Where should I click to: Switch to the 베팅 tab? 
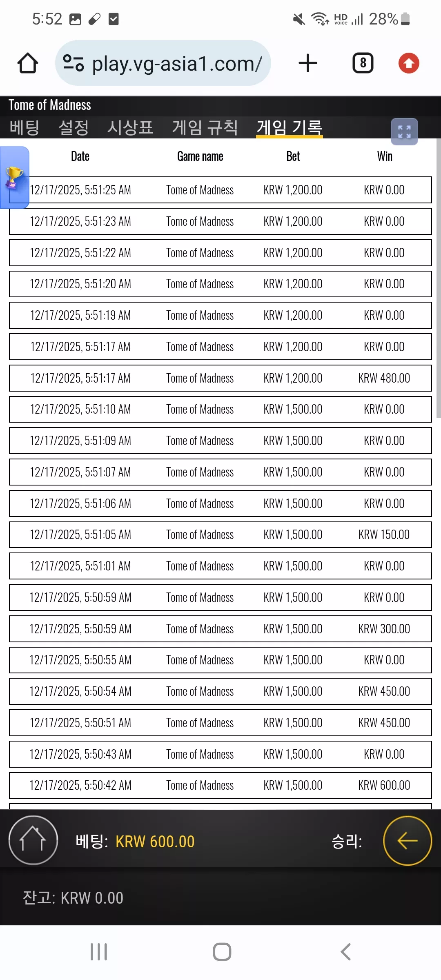click(24, 127)
